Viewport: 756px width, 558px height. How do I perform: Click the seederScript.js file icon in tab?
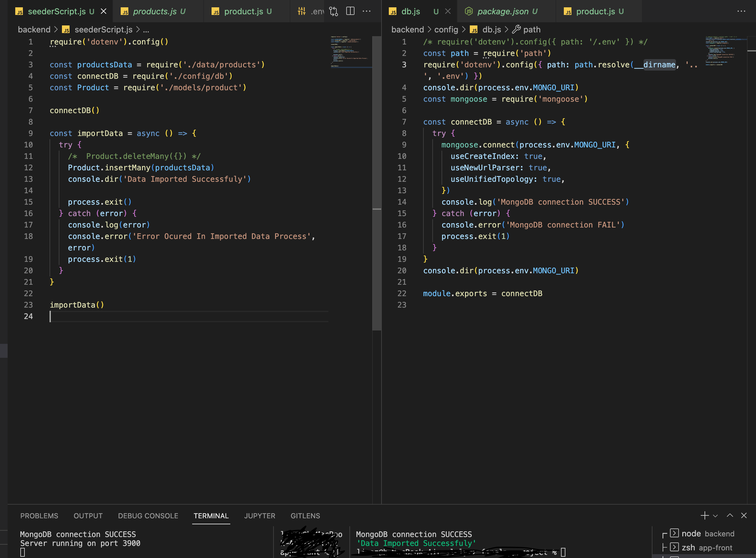pyautogui.click(x=19, y=11)
